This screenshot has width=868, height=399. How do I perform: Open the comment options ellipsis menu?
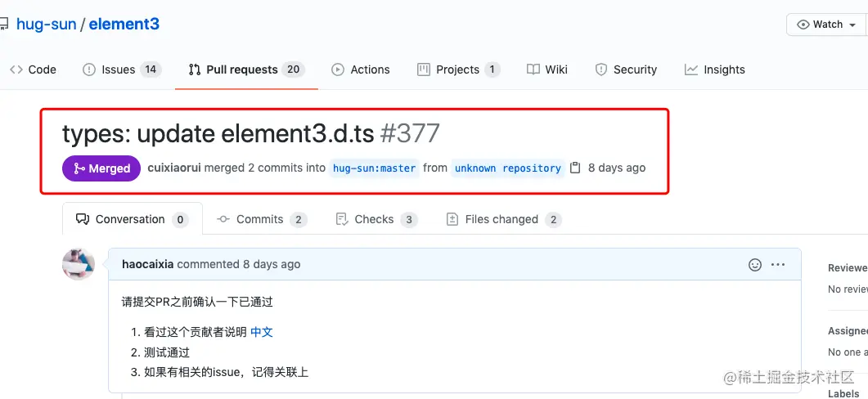pos(778,265)
